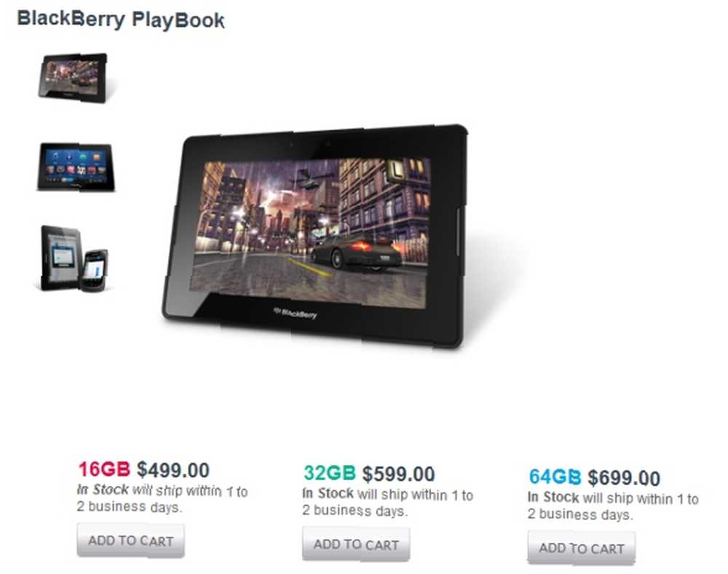This screenshot has width=728, height=574.
Task: Click the BlackBerry PlayBook page title
Action: pos(121,20)
